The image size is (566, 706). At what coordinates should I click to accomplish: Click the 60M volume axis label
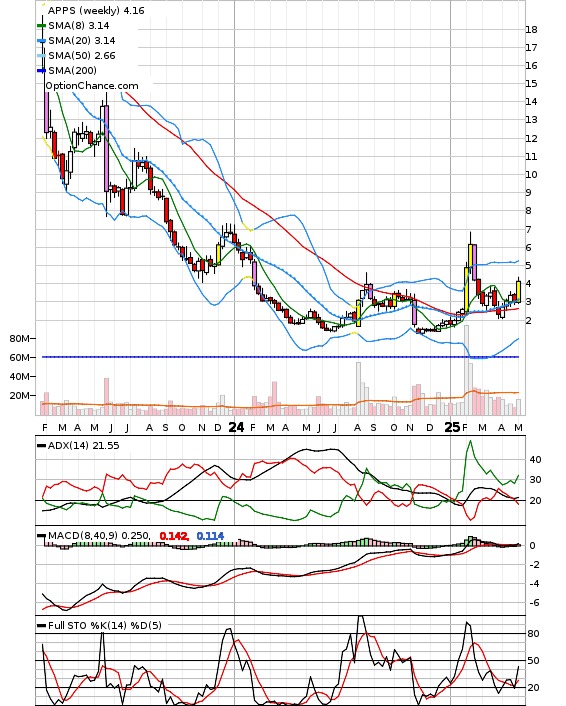20,358
